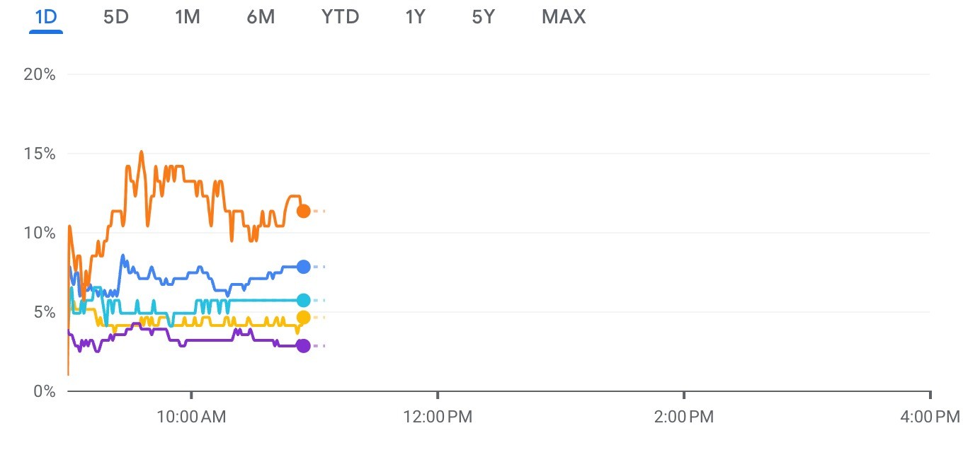
Task: Click the yellow line end marker
Action: click(x=303, y=317)
